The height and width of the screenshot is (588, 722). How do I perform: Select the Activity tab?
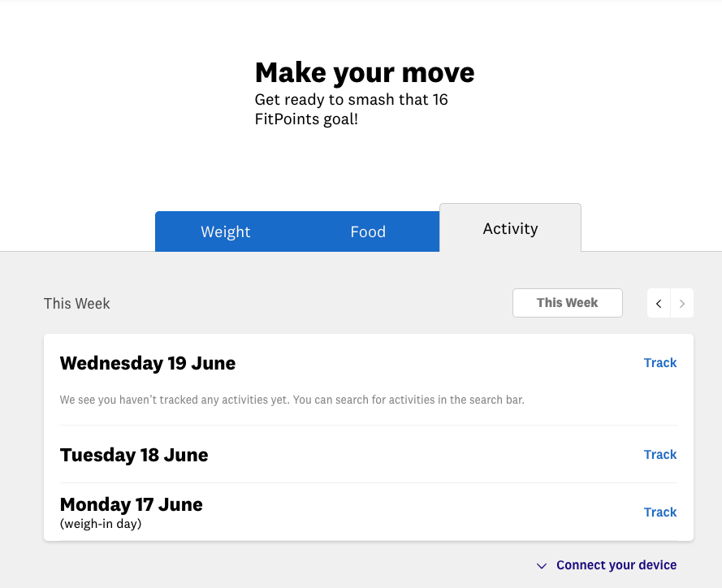[510, 228]
